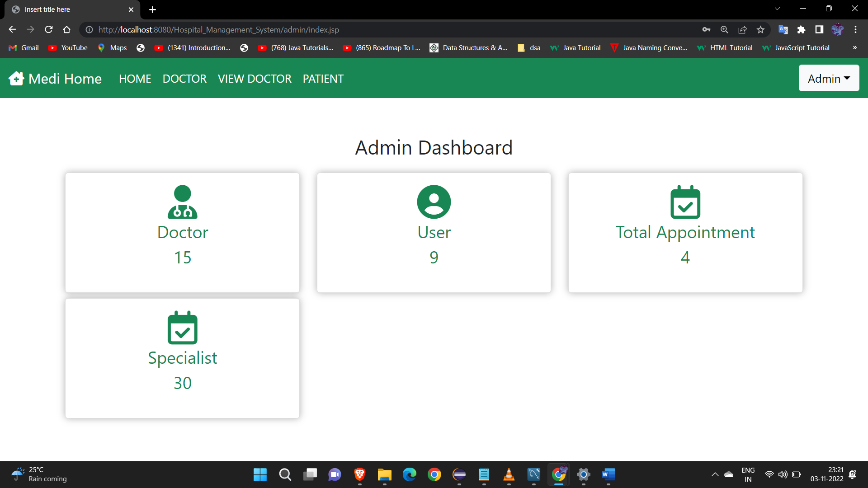This screenshot has height=488, width=868.
Task: Click the Specialist calendar icon
Action: [x=182, y=328]
